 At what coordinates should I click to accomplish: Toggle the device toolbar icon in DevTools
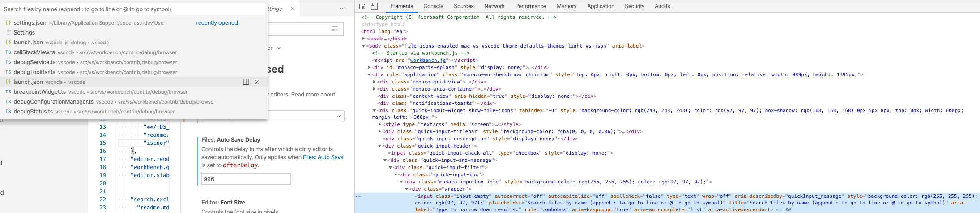pos(374,6)
